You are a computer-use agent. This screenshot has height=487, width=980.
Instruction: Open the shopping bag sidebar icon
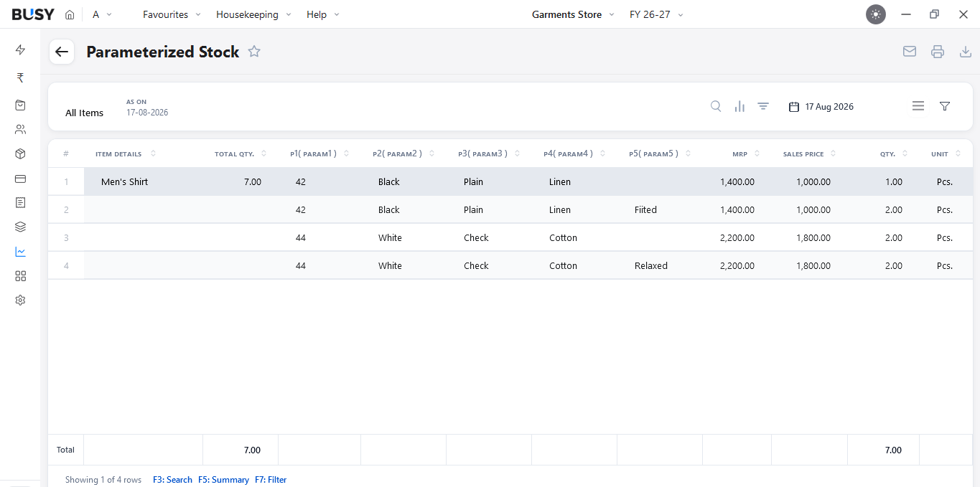pyautogui.click(x=20, y=105)
